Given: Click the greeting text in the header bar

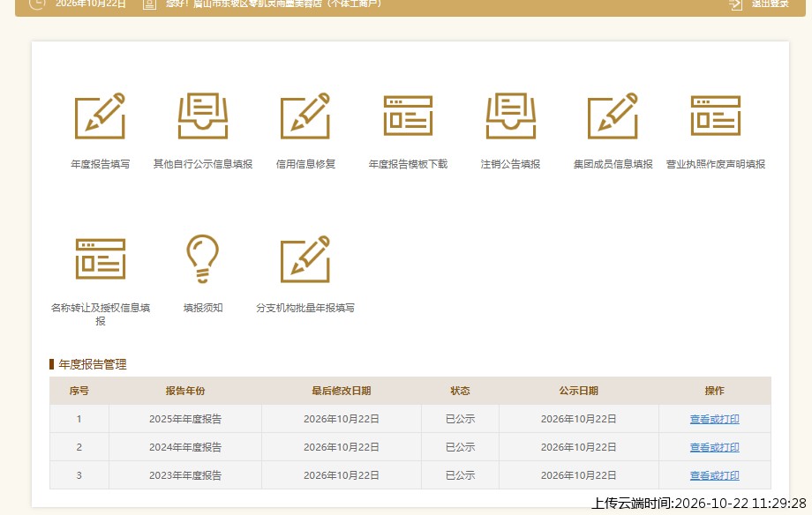Looking at the screenshot, I should point(274,4).
